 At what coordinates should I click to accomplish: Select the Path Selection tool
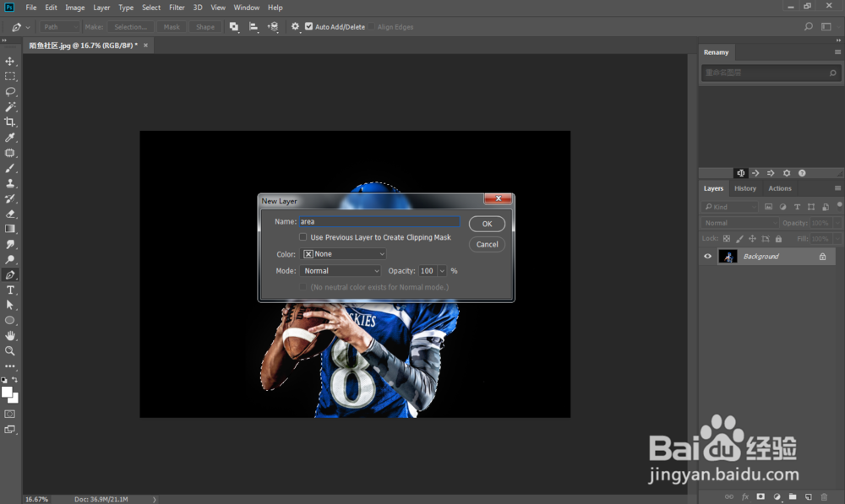point(9,305)
